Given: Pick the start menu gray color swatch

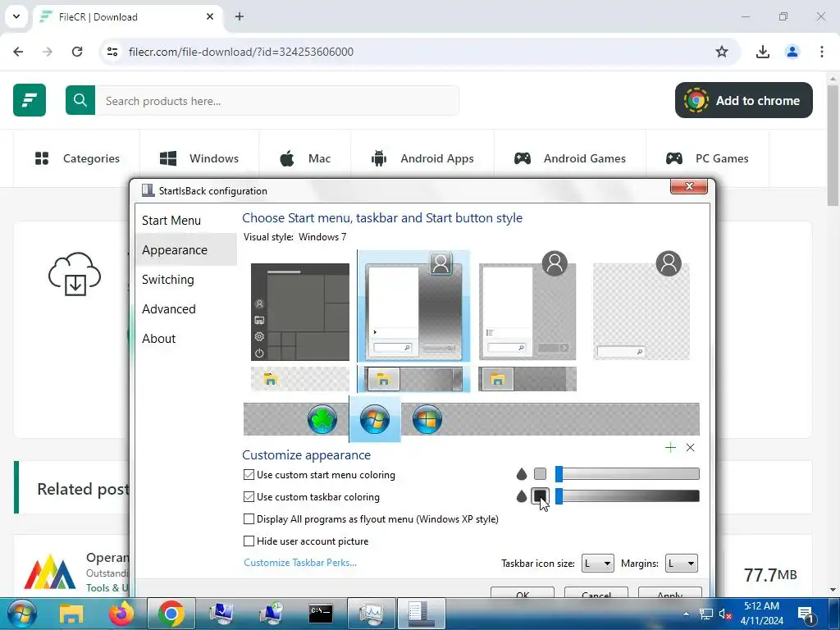Looking at the screenshot, I should point(540,473).
